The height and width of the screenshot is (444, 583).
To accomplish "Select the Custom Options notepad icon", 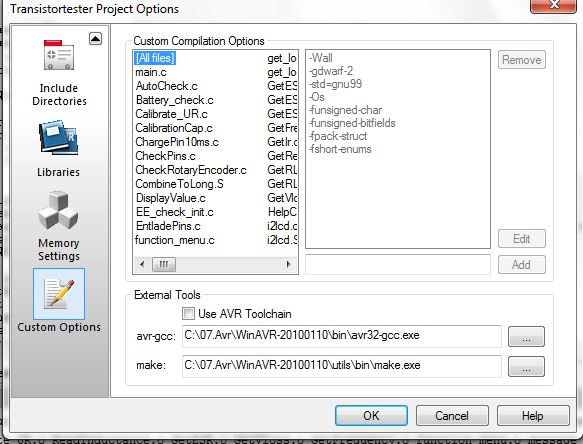I will [x=59, y=294].
